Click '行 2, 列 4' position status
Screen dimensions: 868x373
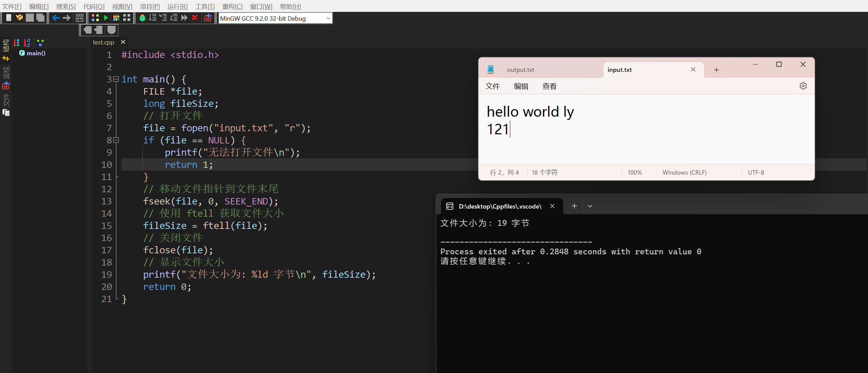504,173
